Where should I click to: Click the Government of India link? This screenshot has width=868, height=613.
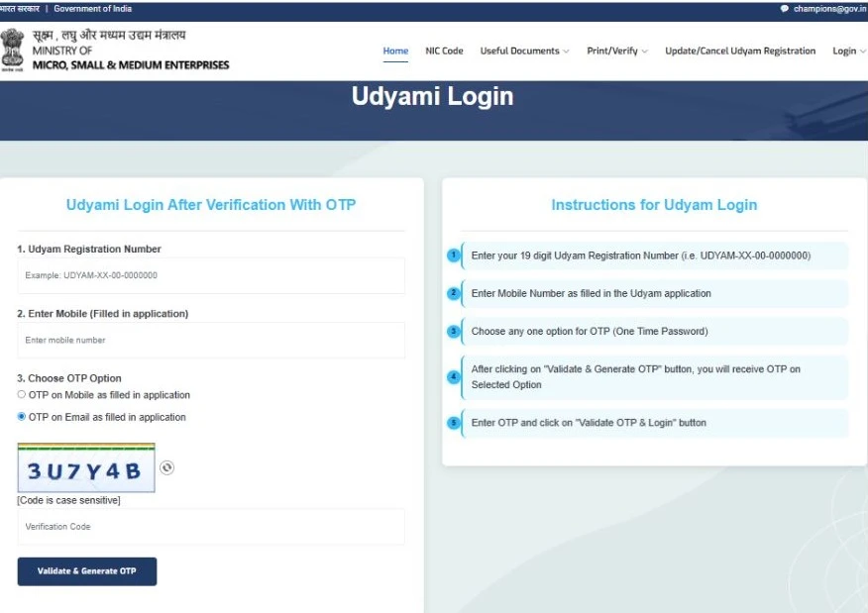(x=92, y=9)
